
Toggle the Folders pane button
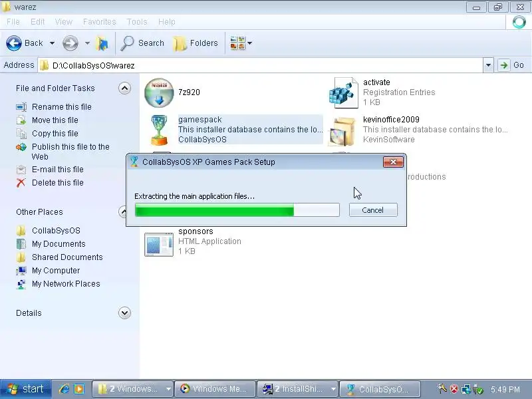click(196, 43)
